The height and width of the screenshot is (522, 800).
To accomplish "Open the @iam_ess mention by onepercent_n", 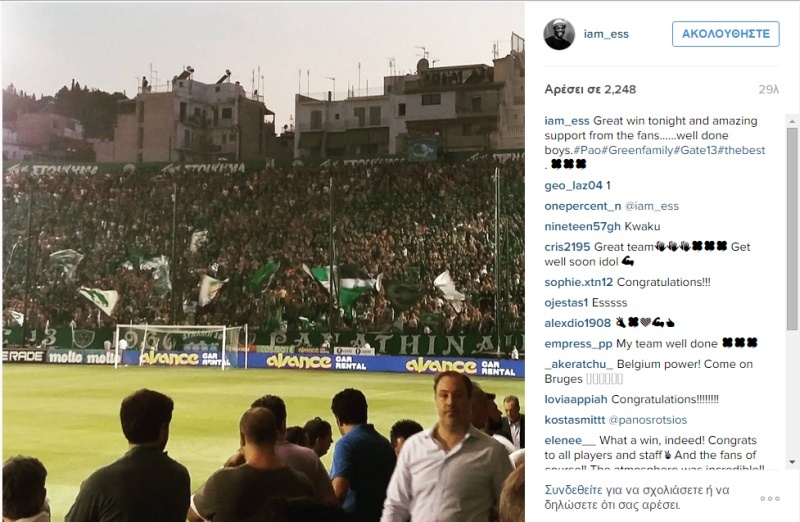I will click(x=652, y=206).
